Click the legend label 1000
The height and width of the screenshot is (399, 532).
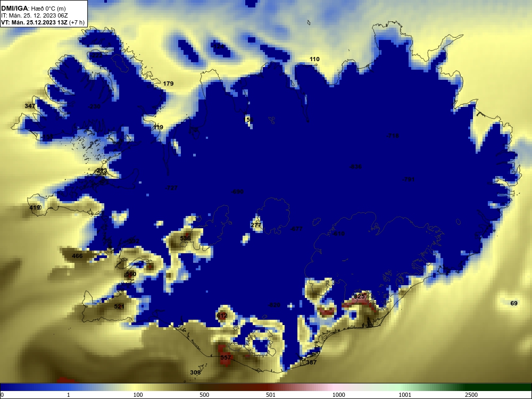(338, 395)
